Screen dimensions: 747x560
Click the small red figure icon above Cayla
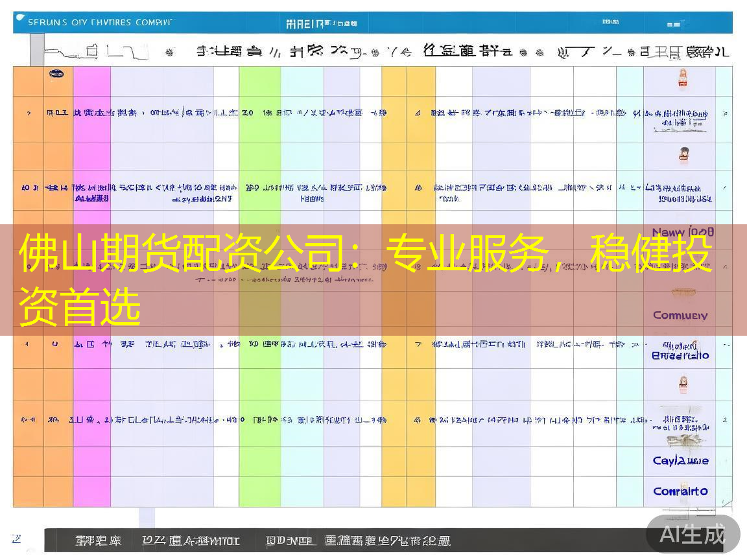click(x=683, y=384)
